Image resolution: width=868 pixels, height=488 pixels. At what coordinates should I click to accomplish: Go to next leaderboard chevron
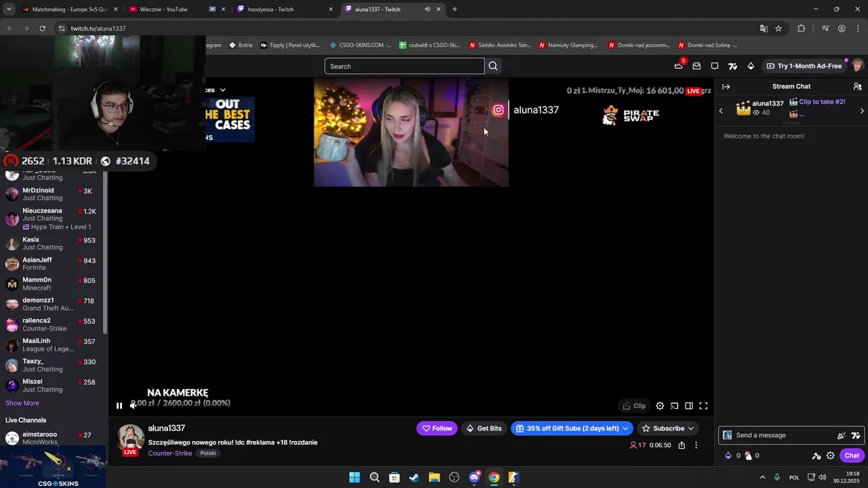(x=862, y=110)
